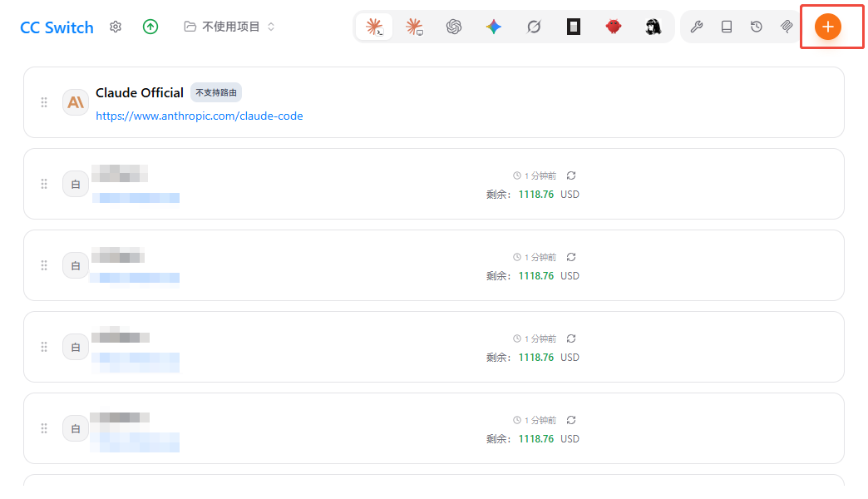
Task: Open the 不使用项目 project selector
Action: tap(229, 27)
